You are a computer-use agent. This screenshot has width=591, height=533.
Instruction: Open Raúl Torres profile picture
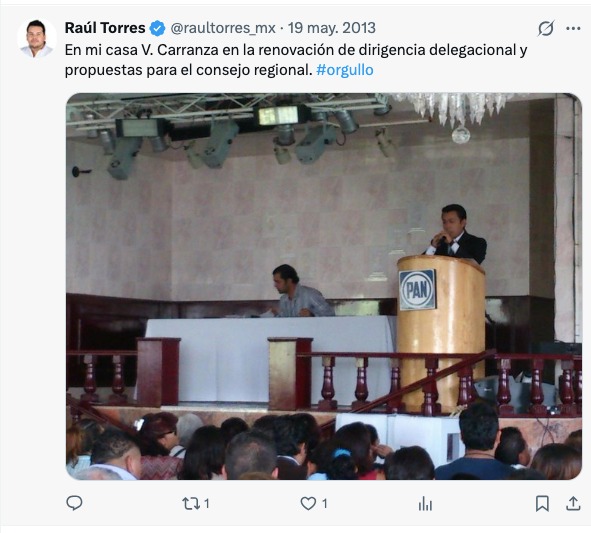[36, 38]
